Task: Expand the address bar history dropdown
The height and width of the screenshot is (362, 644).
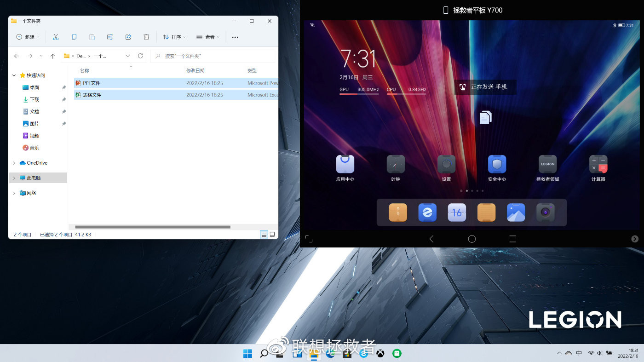Action: (x=128, y=56)
